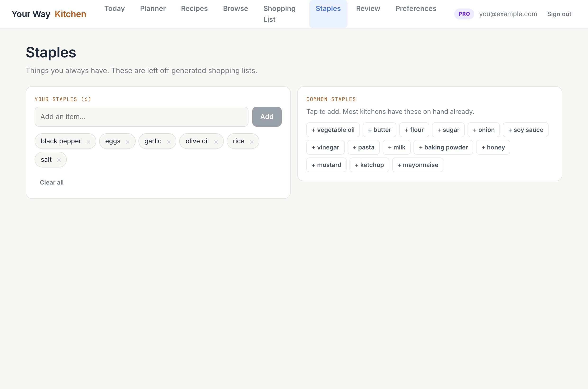The height and width of the screenshot is (389, 588).
Task: Add milk from common staples
Action: point(397,147)
